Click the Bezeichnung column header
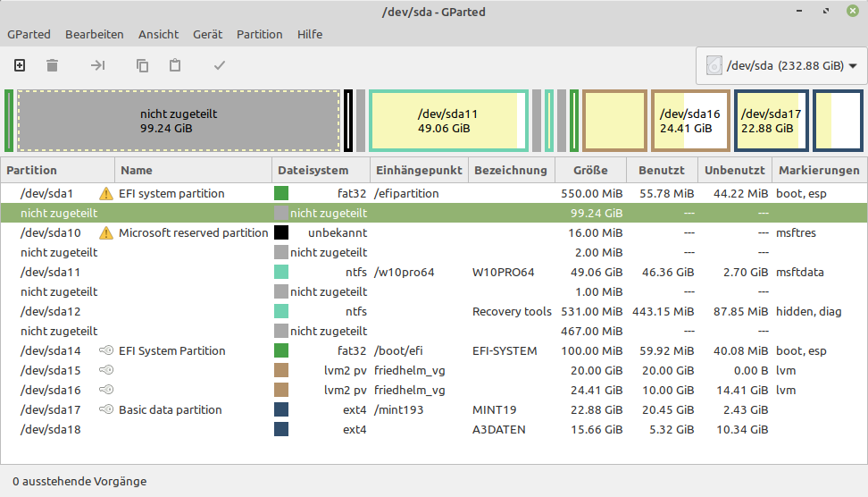Image resolution: width=868 pixels, height=497 pixels. 512,170
